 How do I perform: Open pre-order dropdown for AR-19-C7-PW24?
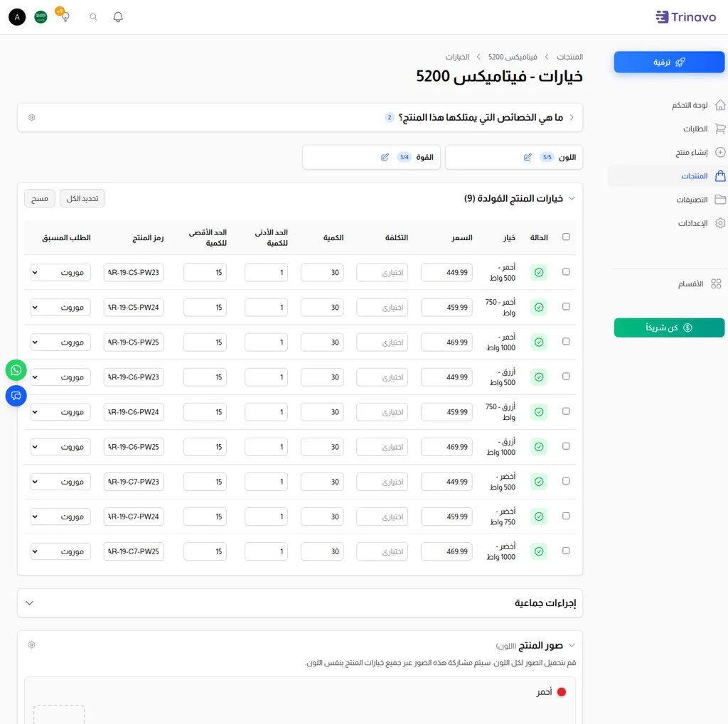60,517
